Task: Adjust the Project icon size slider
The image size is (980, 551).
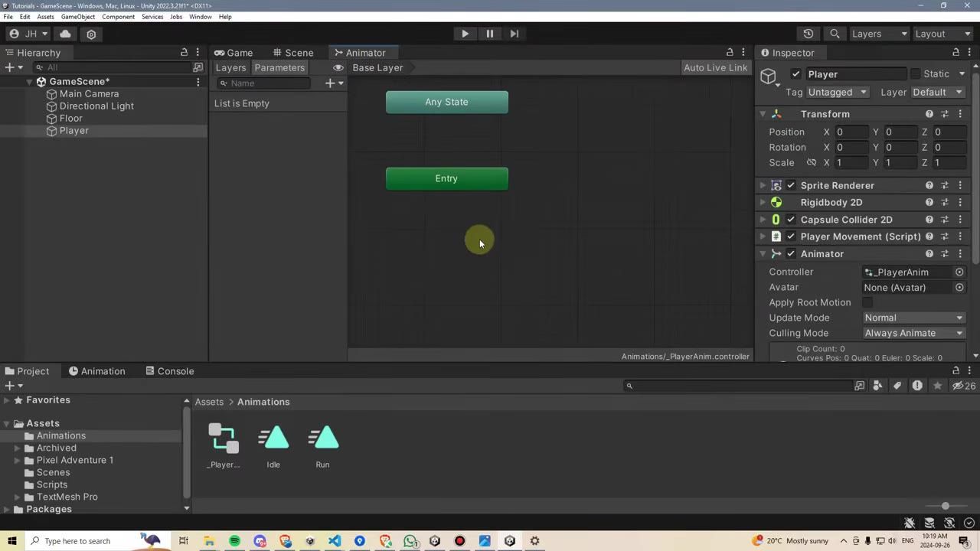Action: click(945, 506)
